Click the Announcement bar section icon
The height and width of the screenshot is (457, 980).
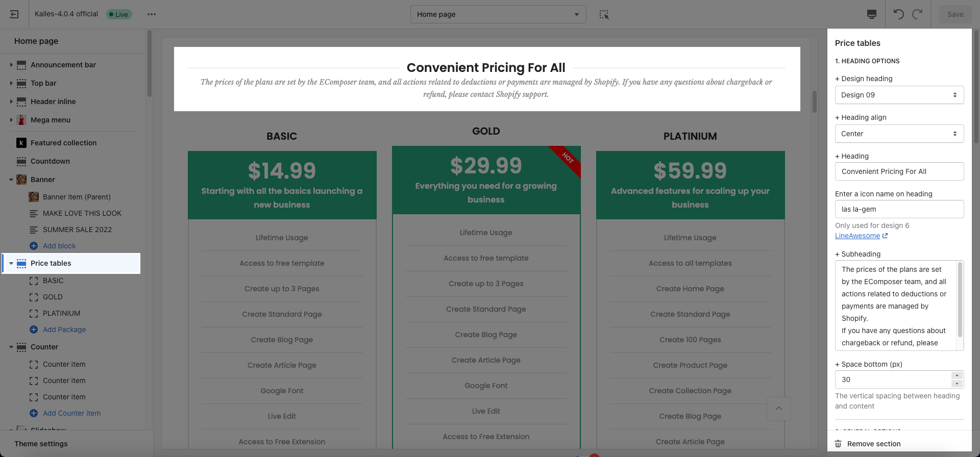[21, 65]
